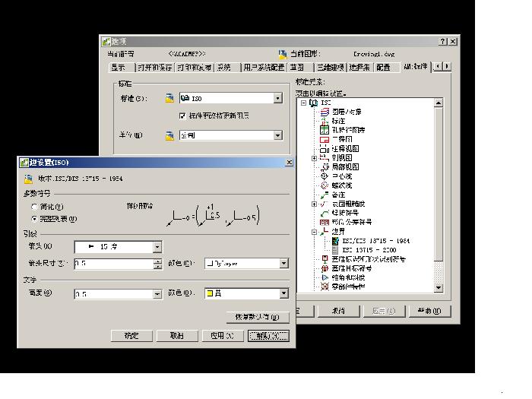Select the layer/object icon in ISO tree
The width and height of the screenshot is (532, 399).
(325, 112)
